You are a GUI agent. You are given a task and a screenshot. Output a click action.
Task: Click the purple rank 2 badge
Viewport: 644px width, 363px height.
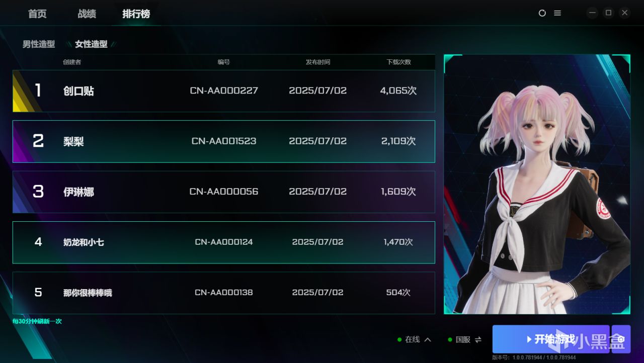[x=27, y=141]
